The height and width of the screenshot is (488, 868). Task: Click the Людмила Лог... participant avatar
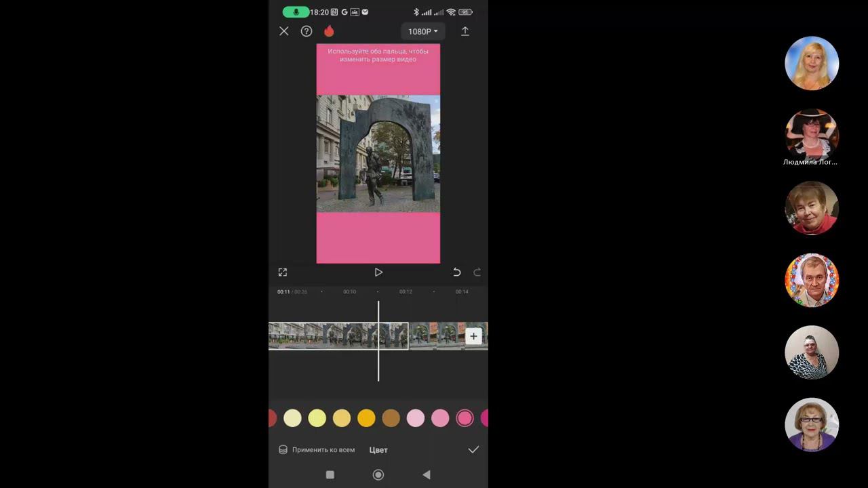click(812, 136)
